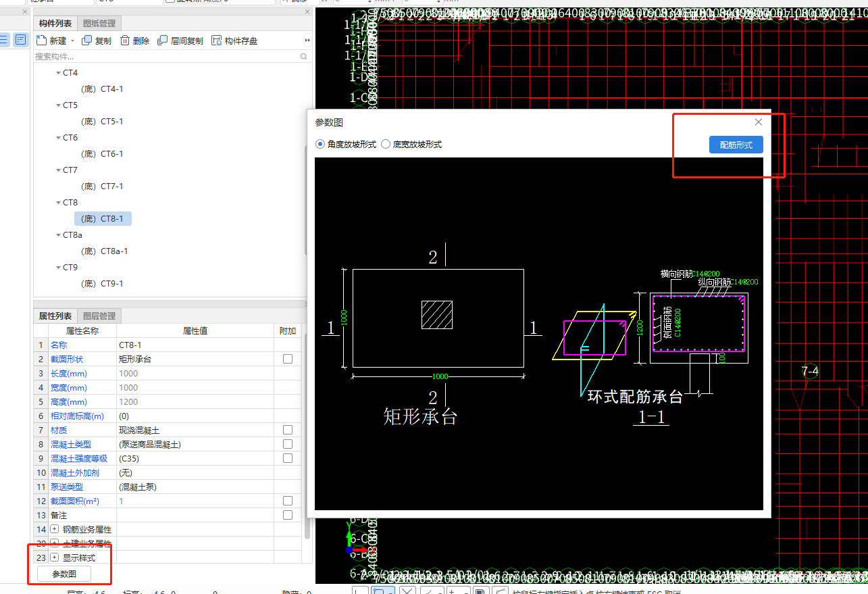Close the 参数图 dialog
Viewport: 868px width, 594px height.
[x=759, y=122]
